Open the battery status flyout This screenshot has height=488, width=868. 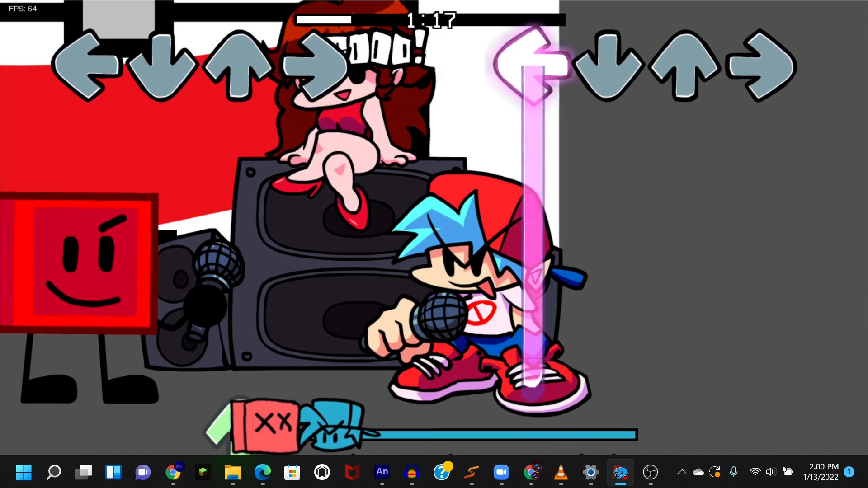pos(788,472)
